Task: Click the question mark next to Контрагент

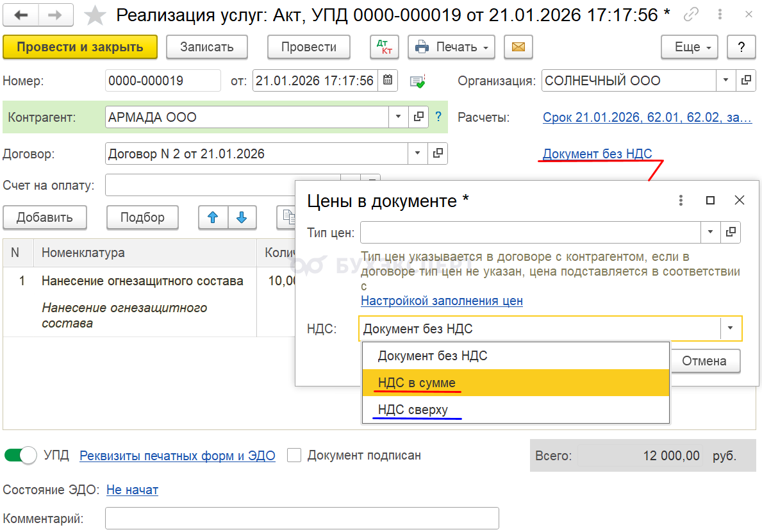Action: [438, 117]
